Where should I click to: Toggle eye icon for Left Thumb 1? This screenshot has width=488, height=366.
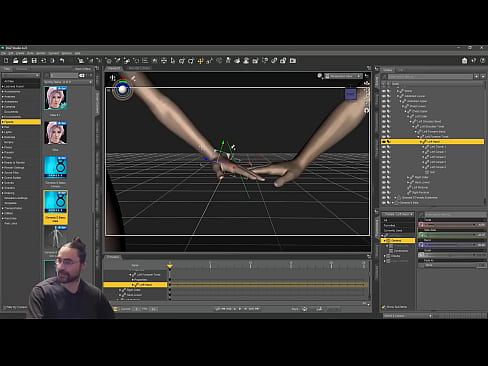coord(384,147)
